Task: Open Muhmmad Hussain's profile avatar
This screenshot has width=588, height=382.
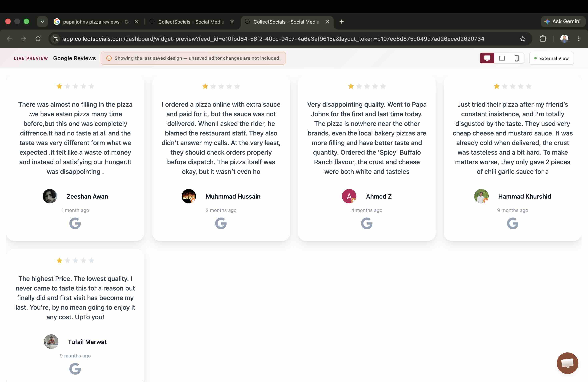Action: 189,196
